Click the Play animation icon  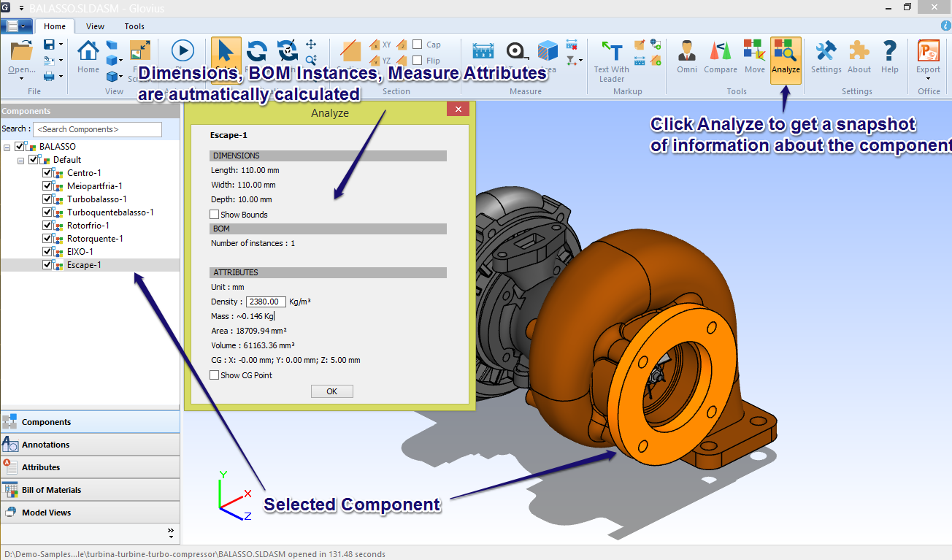click(183, 50)
